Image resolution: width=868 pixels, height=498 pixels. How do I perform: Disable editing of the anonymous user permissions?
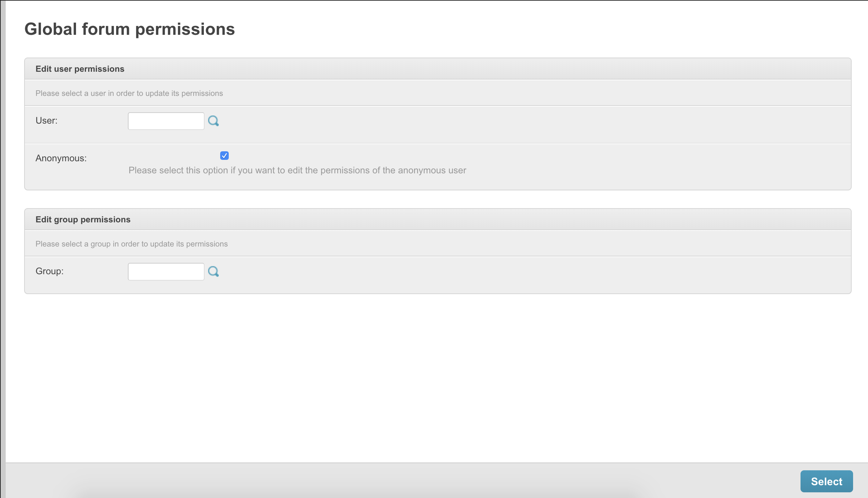(224, 156)
